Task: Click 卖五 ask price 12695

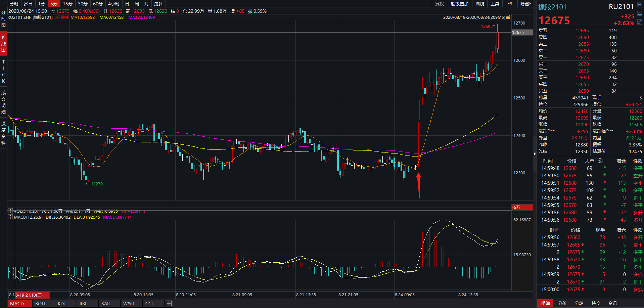Action: (582, 31)
